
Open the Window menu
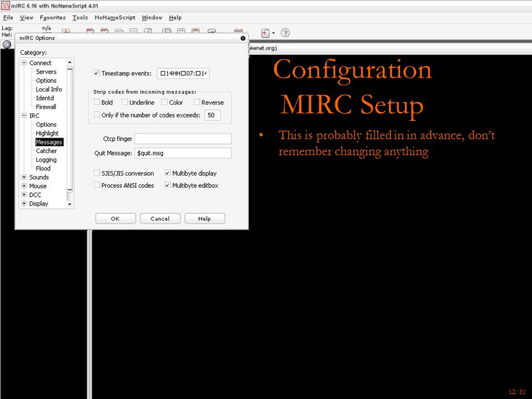coord(152,18)
